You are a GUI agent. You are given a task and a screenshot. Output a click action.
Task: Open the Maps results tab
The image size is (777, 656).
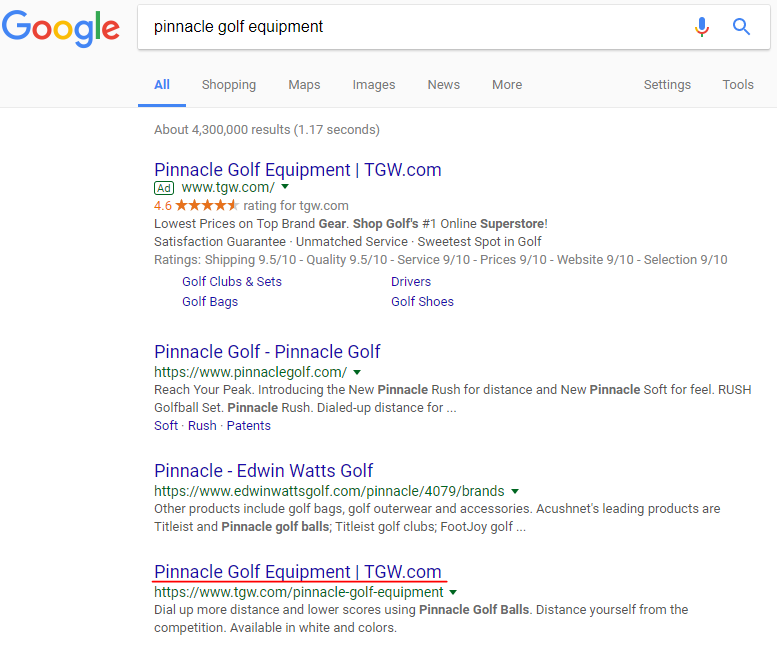coord(304,85)
